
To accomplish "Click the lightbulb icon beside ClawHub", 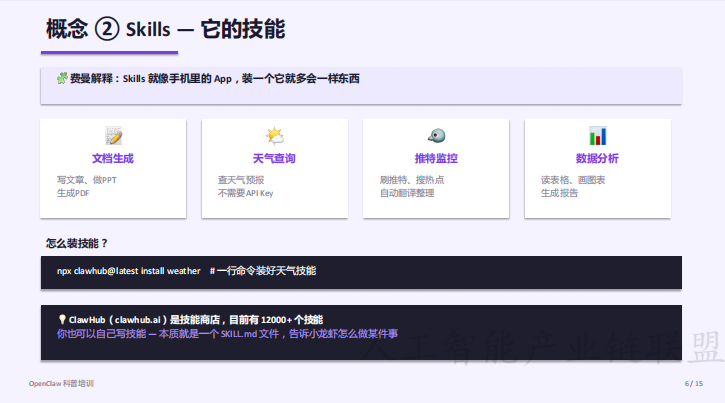I will [62, 319].
